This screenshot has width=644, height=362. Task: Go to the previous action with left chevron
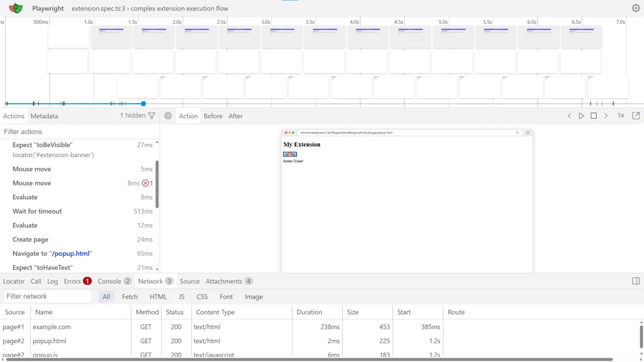(x=569, y=116)
